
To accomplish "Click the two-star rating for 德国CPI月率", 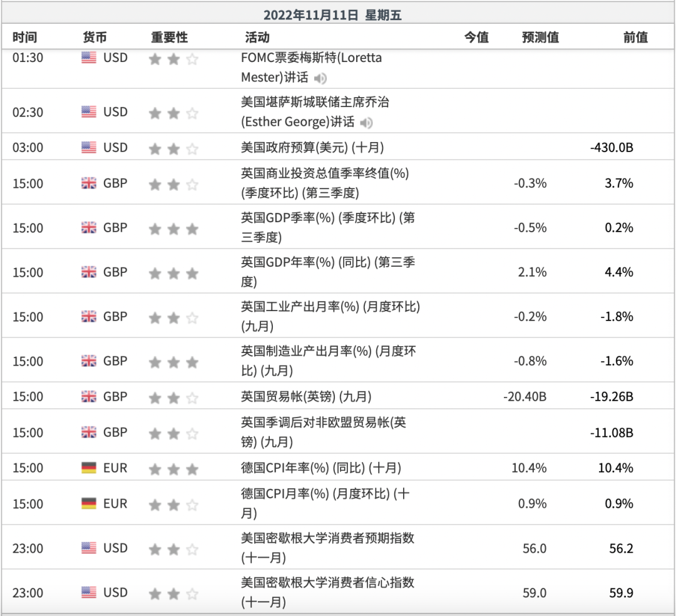I will 173,505.
